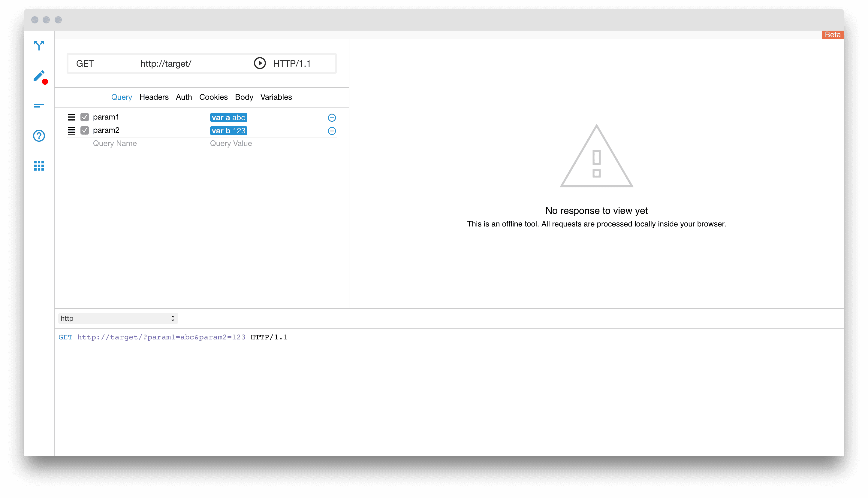Change the HTTP/1.1 protocol version
The image size is (868, 498).
pyautogui.click(x=291, y=64)
